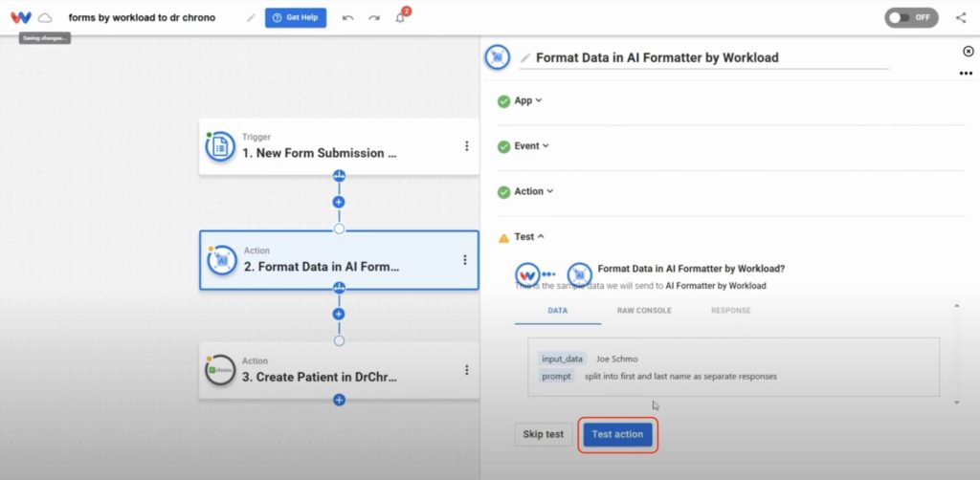Click the Workload logo in the header

tap(21, 17)
